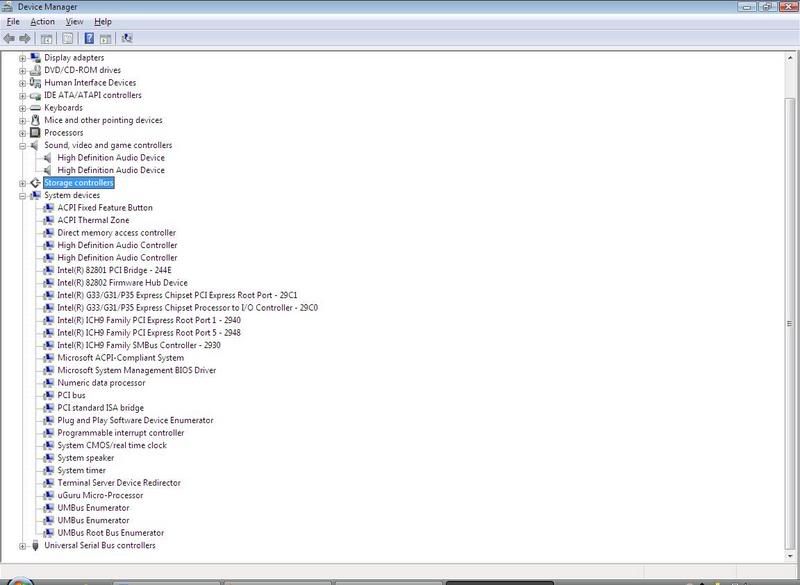Image resolution: width=800 pixels, height=585 pixels.
Task: Click the Forward arrow toolbar icon
Action: [24, 38]
